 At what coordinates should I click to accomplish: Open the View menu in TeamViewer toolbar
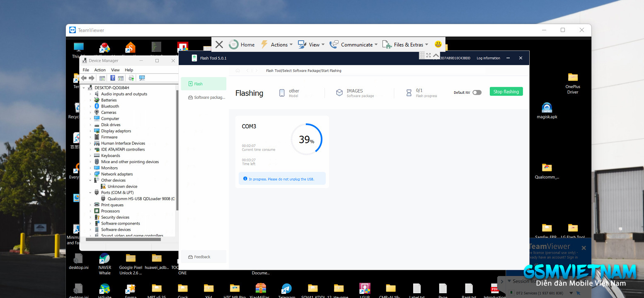[311, 44]
